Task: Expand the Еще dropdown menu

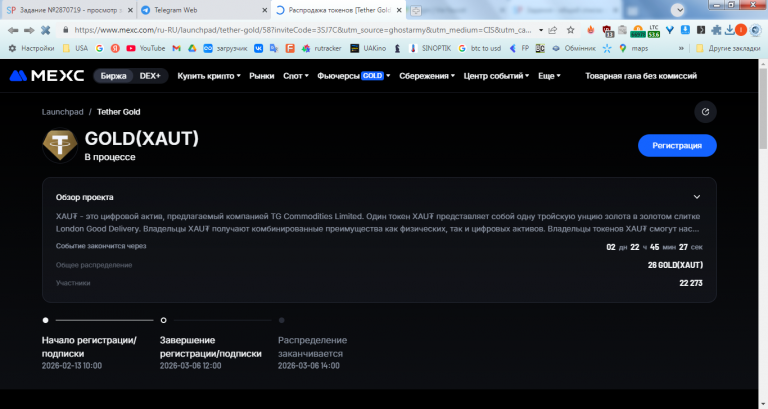Action: (549, 76)
